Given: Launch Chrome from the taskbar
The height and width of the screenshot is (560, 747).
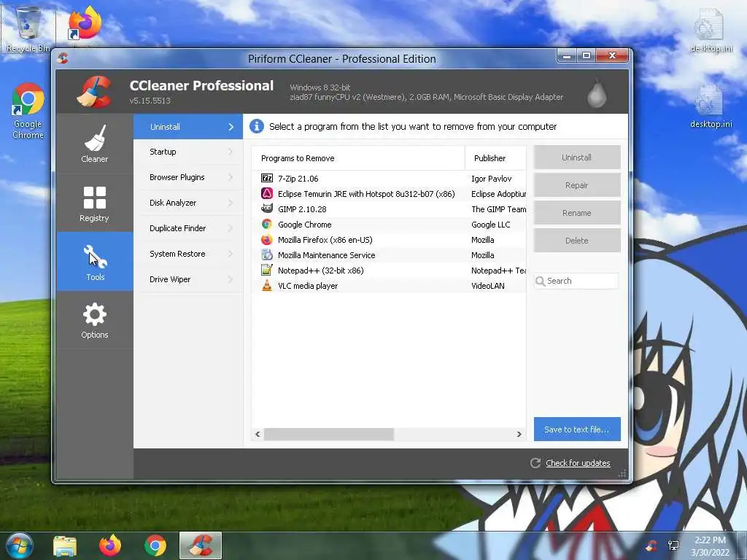Looking at the screenshot, I should pos(155,545).
